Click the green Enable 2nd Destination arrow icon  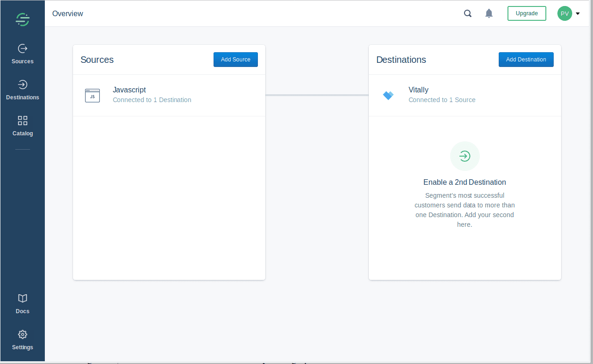(x=465, y=156)
